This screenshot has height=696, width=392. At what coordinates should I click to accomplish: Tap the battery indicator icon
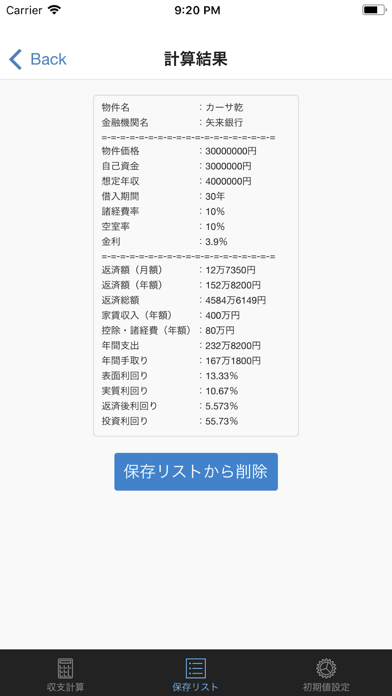coord(374,10)
